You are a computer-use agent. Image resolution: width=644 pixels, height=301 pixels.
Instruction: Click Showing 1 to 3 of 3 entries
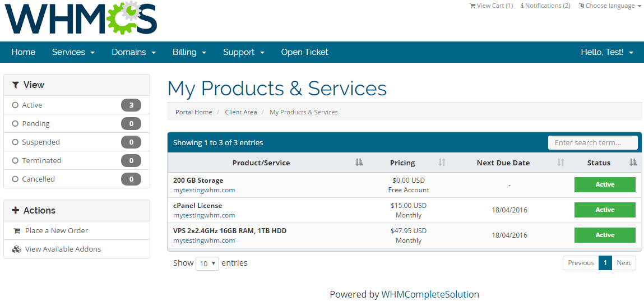(218, 143)
